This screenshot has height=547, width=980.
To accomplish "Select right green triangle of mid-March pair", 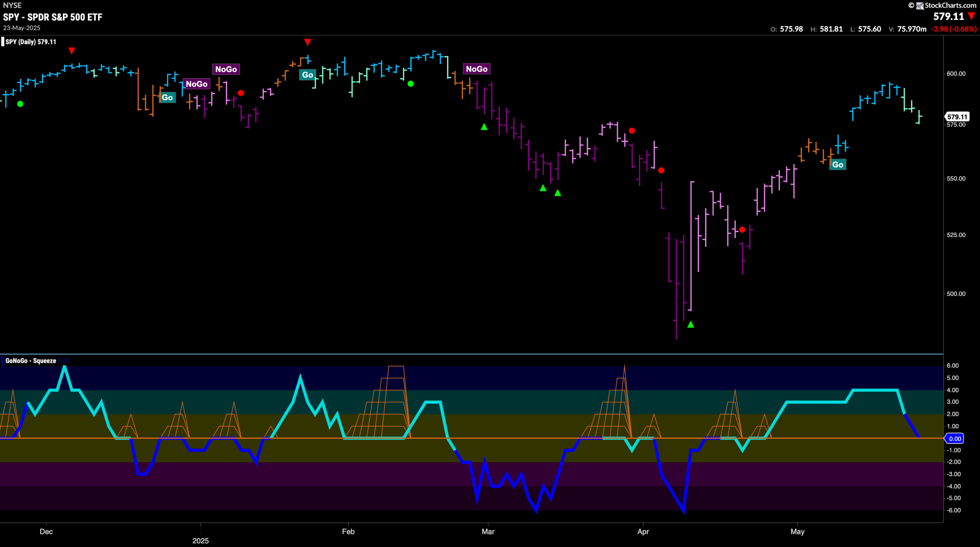I will (557, 193).
